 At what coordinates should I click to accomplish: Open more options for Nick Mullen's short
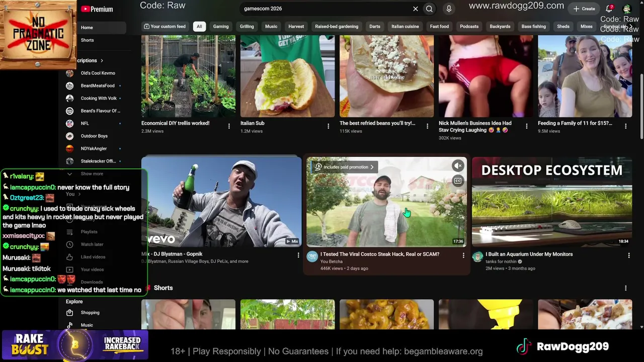[x=526, y=126]
